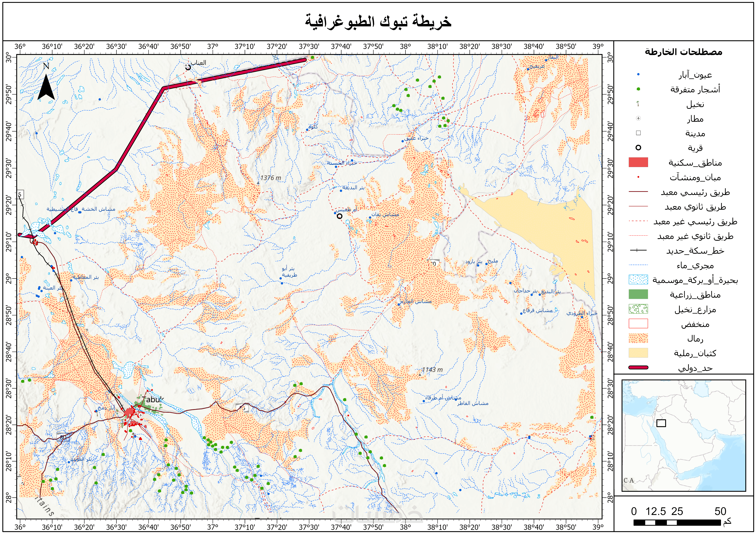Viewport: 756px width, 534px height.
Task: Click the red dot symbol for مبان_ومنشآت
Action: (638, 177)
